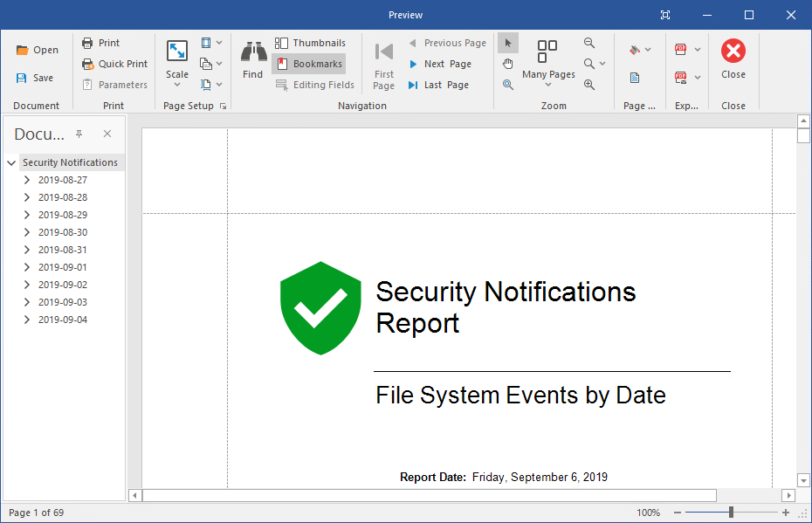Click the 'Page 1 of 69' status text
This screenshot has height=523, width=812.
tap(37, 513)
